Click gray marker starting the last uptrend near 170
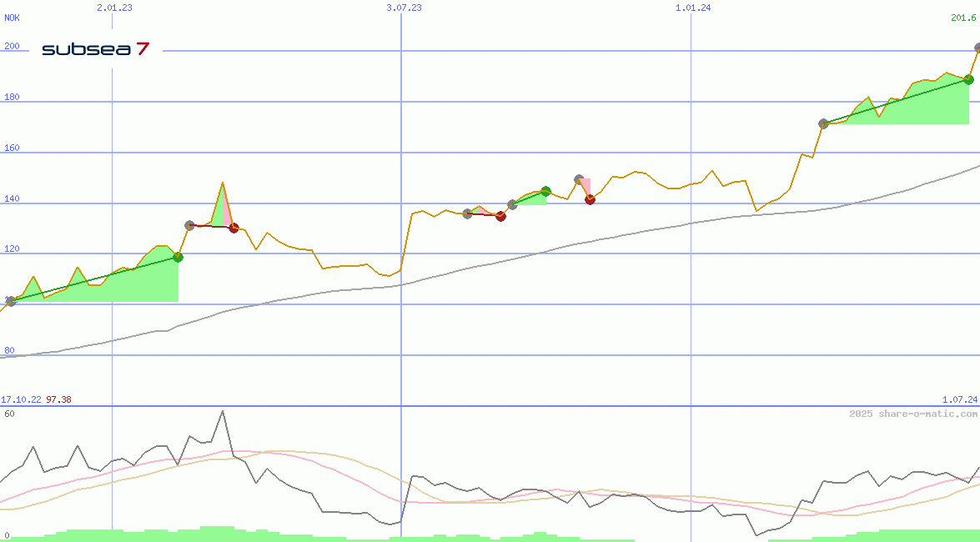Screen dimensions: 980x542 coord(823,123)
